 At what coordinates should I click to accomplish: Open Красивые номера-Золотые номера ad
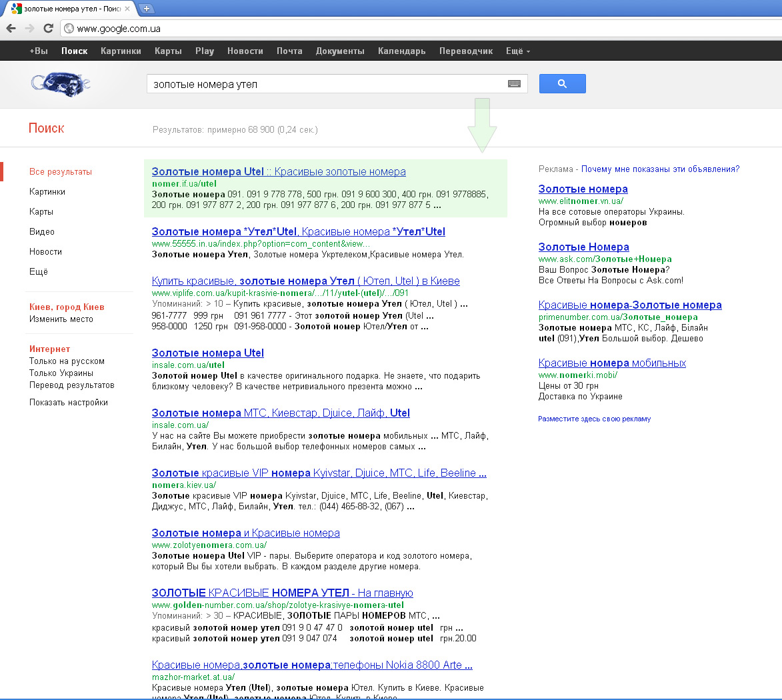pos(630,305)
